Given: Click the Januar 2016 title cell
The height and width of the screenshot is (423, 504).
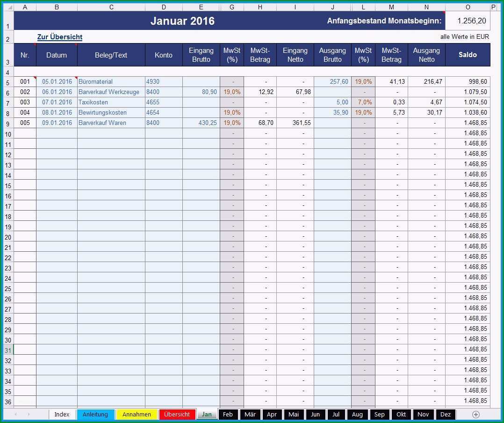Looking at the screenshot, I should click(182, 21).
